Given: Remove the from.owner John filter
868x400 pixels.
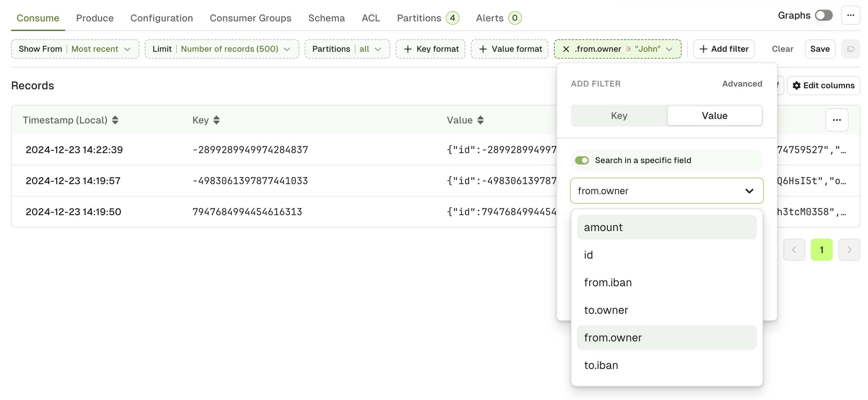Looking at the screenshot, I should (566, 49).
